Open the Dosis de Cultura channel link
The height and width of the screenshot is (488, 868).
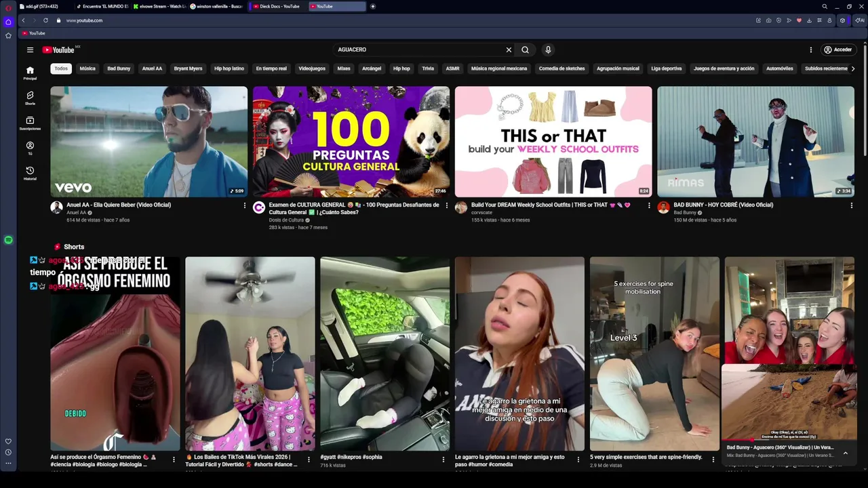286,220
